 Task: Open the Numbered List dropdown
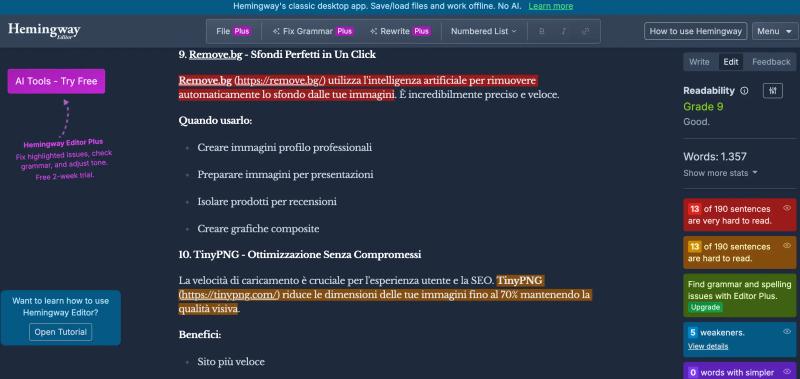(x=484, y=31)
